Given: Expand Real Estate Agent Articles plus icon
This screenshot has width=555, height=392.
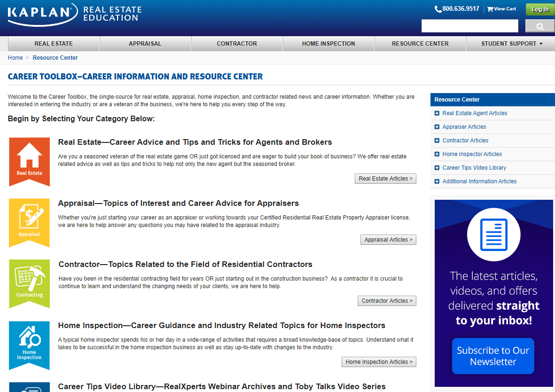Looking at the screenshot, I should 437,113.
